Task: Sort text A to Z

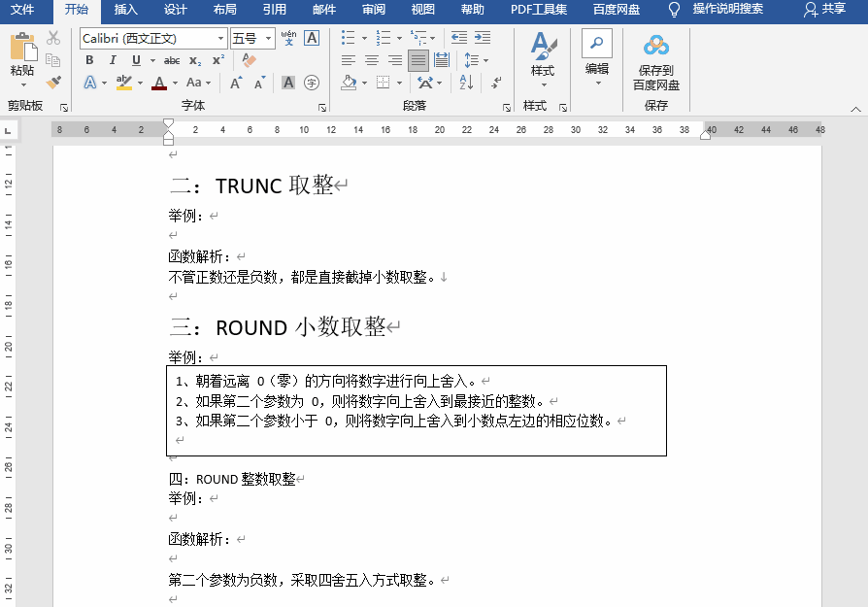Action: coord(466,83)
